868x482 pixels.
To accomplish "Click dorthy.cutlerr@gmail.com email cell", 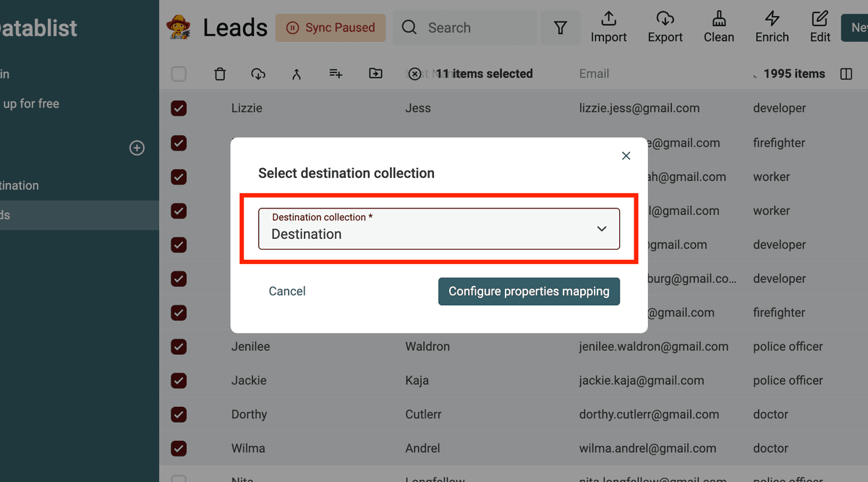I will tap(650, 414).
